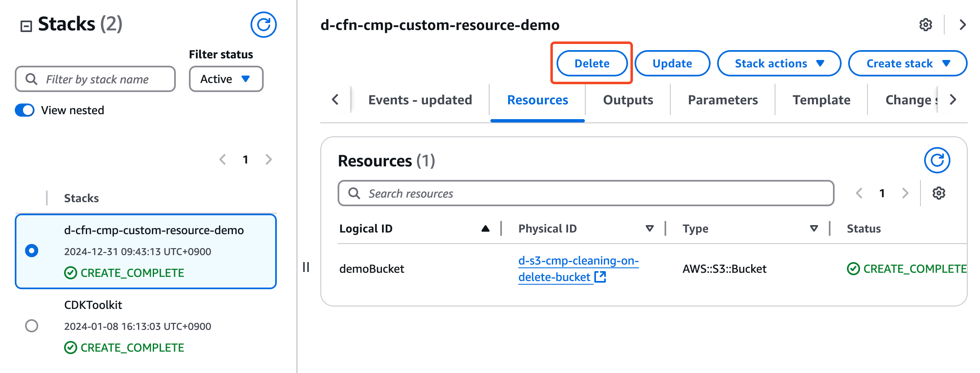The image size is (980, 373).
Task: Open the Template tab
Action: pos(821,100)
